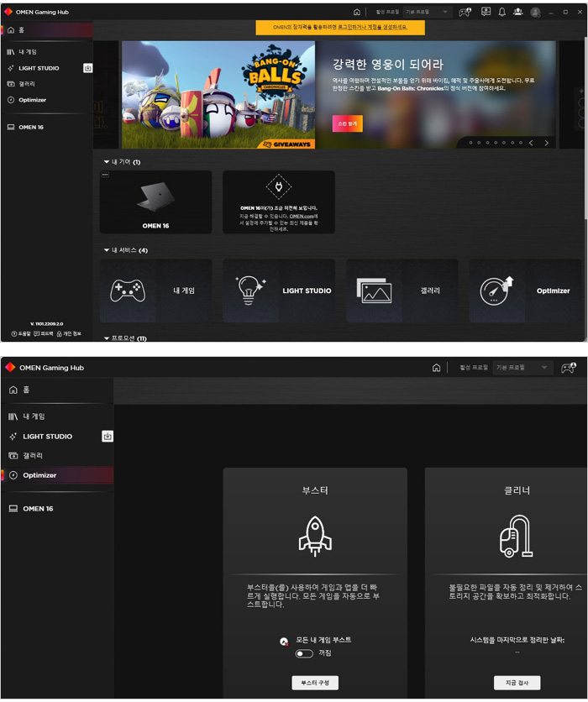Select 갤러리 in the Optimizer window's sidebar

click(57, 455)
